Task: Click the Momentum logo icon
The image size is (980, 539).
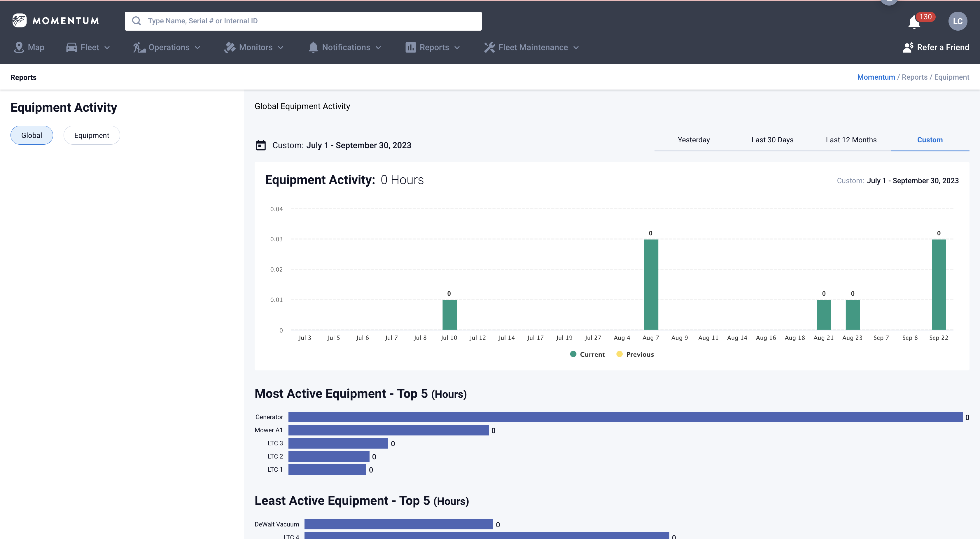Action: 20,20
